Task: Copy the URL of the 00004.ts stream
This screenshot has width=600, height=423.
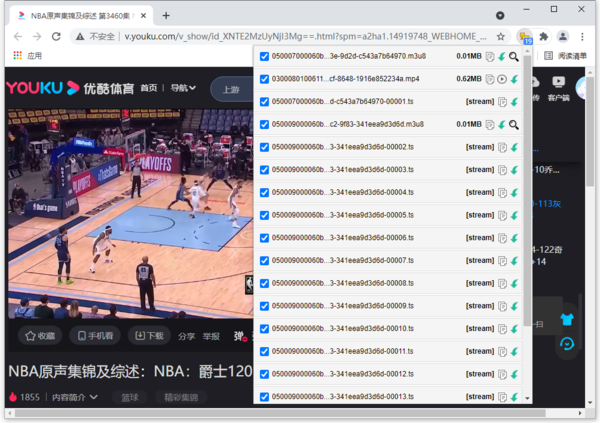Action: 502,192
